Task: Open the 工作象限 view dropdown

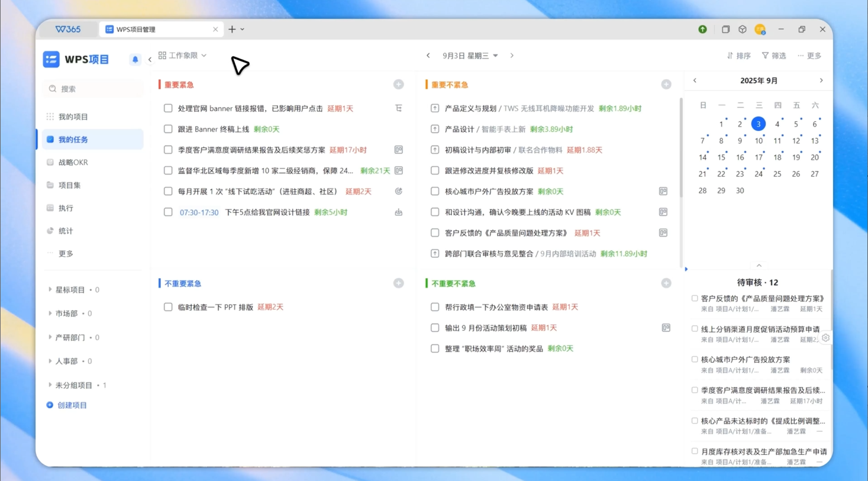Action: coord(183,56)
